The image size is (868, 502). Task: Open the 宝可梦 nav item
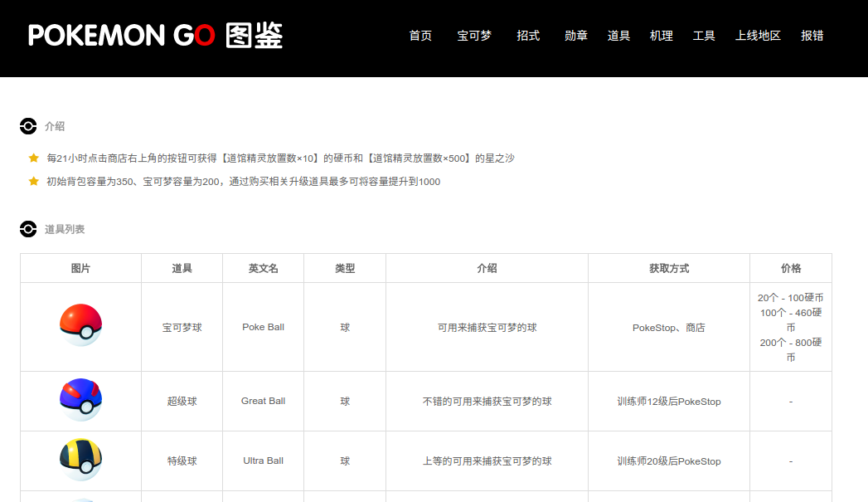(474, 36)
